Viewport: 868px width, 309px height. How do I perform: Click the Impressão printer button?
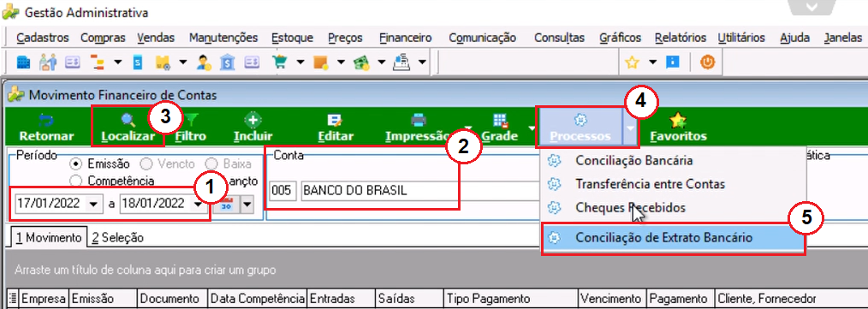(418, 128)
